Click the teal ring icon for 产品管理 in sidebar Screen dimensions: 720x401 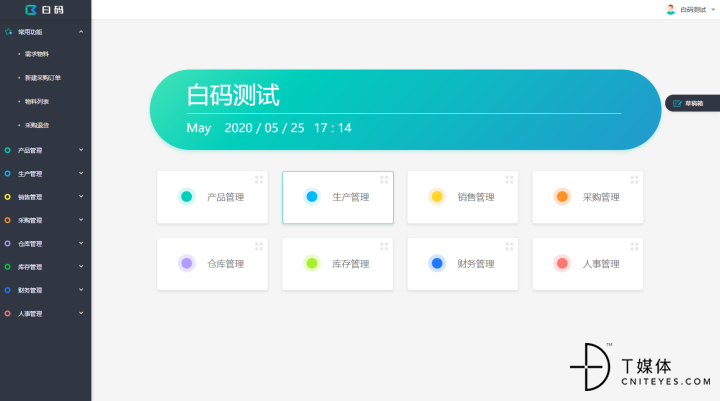(7, 150)
